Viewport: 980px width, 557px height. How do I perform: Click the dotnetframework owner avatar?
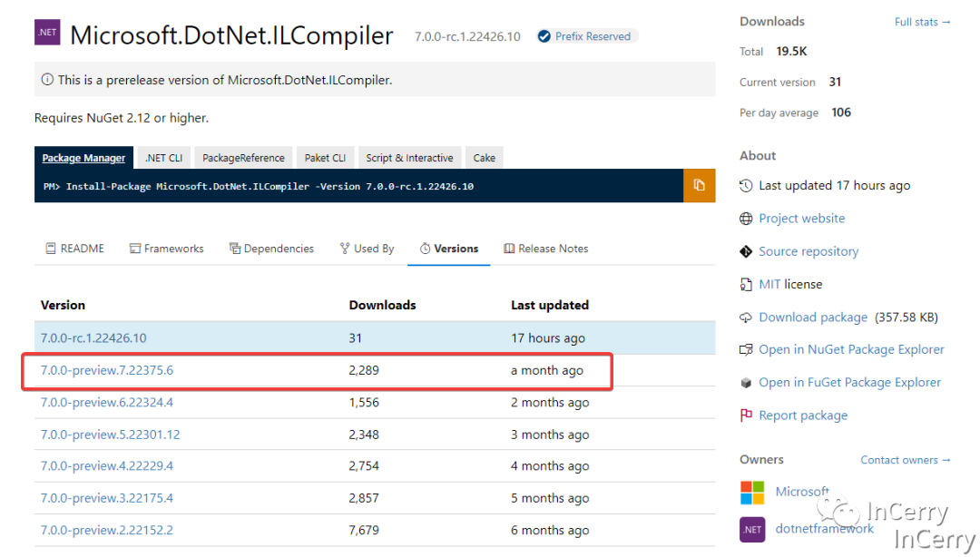(752, 529)
